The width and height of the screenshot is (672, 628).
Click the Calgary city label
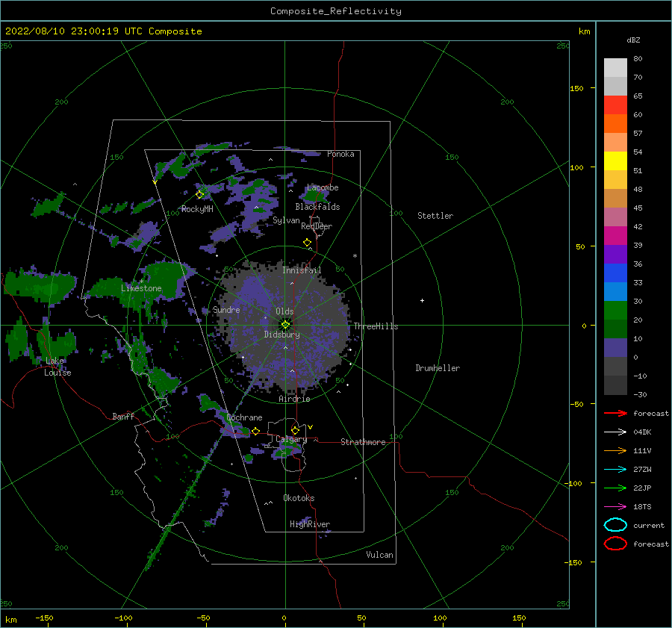click(291, 439)
